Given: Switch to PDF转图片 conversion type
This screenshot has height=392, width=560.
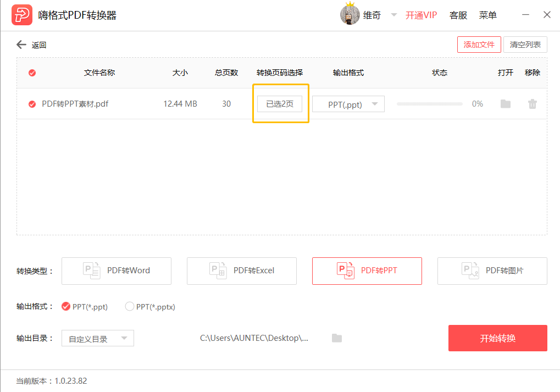Looking at the screenshot, I should 492,271.
